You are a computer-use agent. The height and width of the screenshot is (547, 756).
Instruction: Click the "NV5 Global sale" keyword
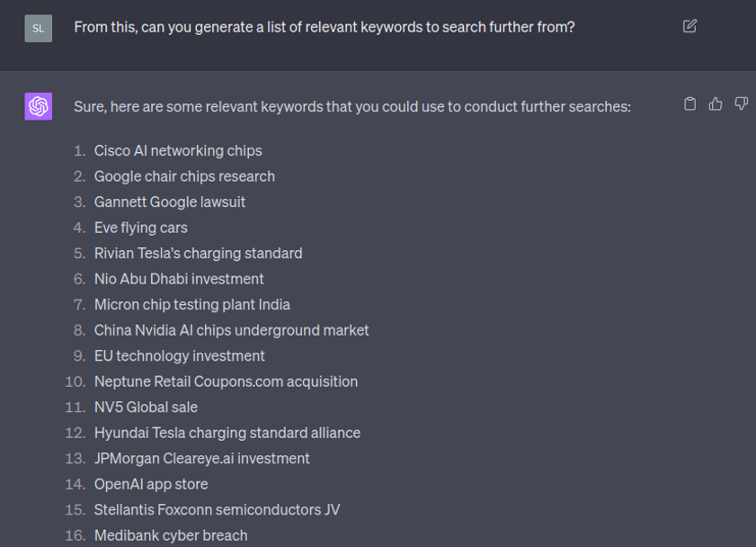tap(146, 407)
